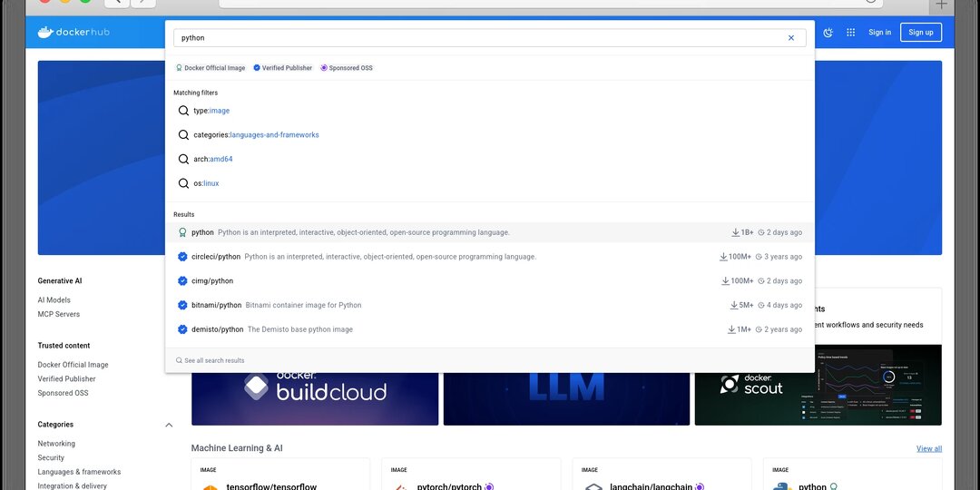
Task: Click the download icon on python 1B+ row
Action: click(x=736, y=232)
